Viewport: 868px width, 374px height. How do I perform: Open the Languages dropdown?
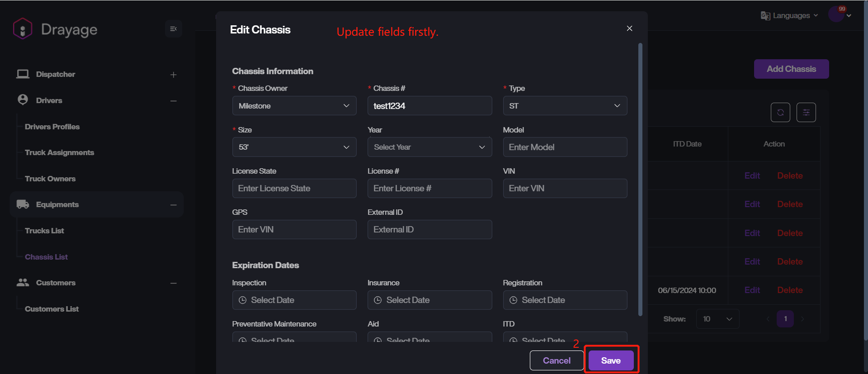coord(789,15)
